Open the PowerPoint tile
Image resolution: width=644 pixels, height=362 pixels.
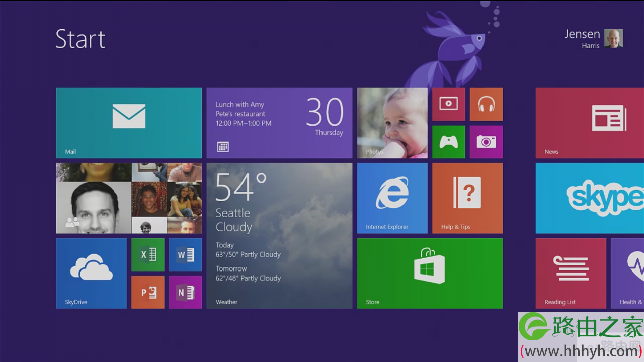148,292
